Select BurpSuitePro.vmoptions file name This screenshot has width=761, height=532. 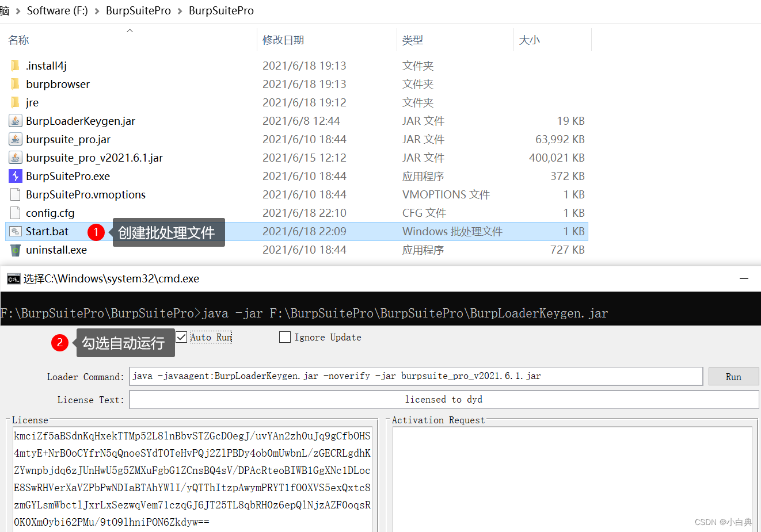coord(86,194)
